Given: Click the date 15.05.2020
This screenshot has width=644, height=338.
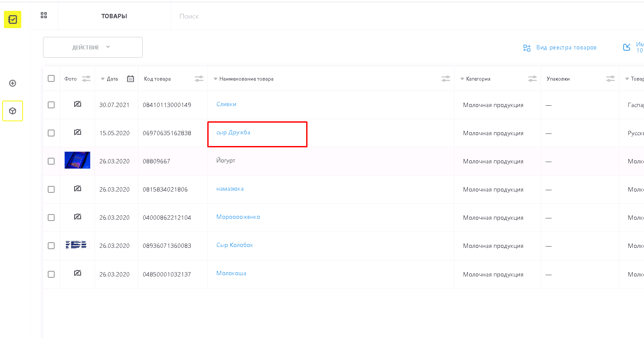Looking at the screenshot, I should pos(114,133).
